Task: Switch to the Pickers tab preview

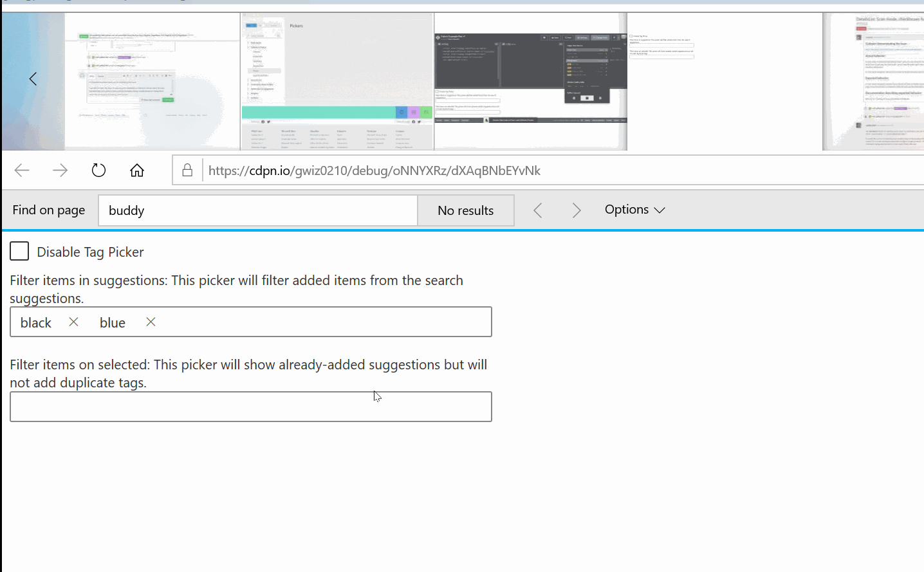Action: [x=337, y=80]
